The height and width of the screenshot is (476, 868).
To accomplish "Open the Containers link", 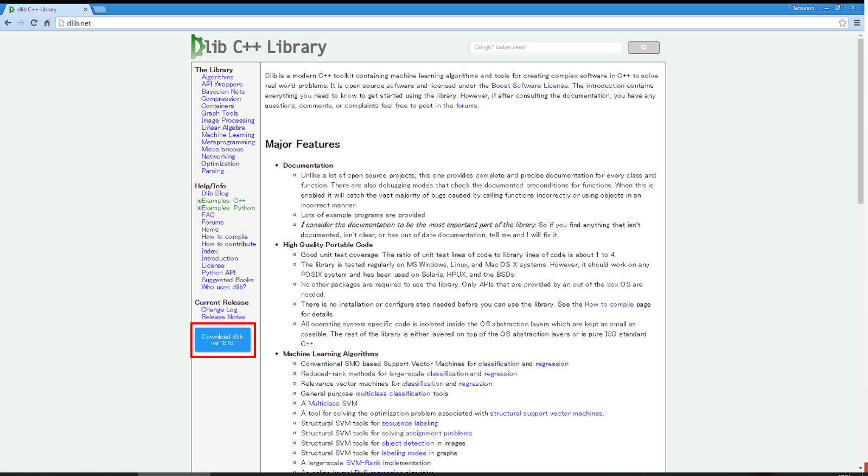I will [218, 106].
